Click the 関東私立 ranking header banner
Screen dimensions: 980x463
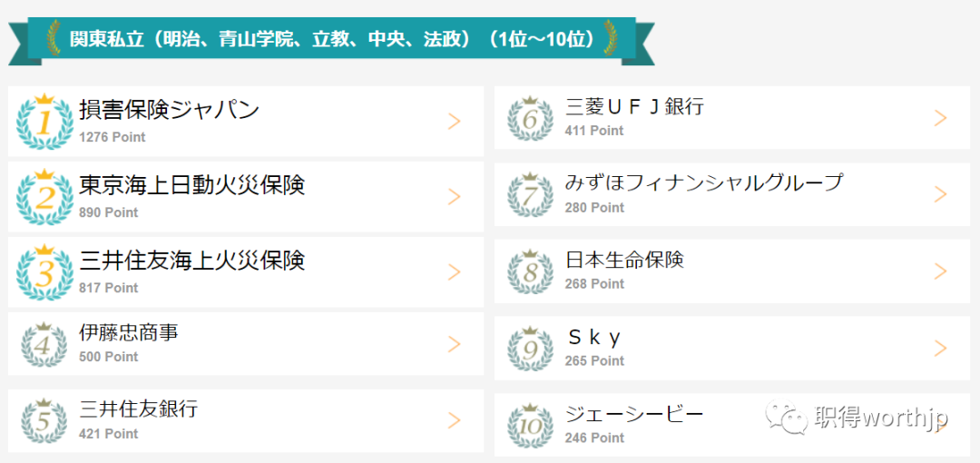tap(331, 41)
